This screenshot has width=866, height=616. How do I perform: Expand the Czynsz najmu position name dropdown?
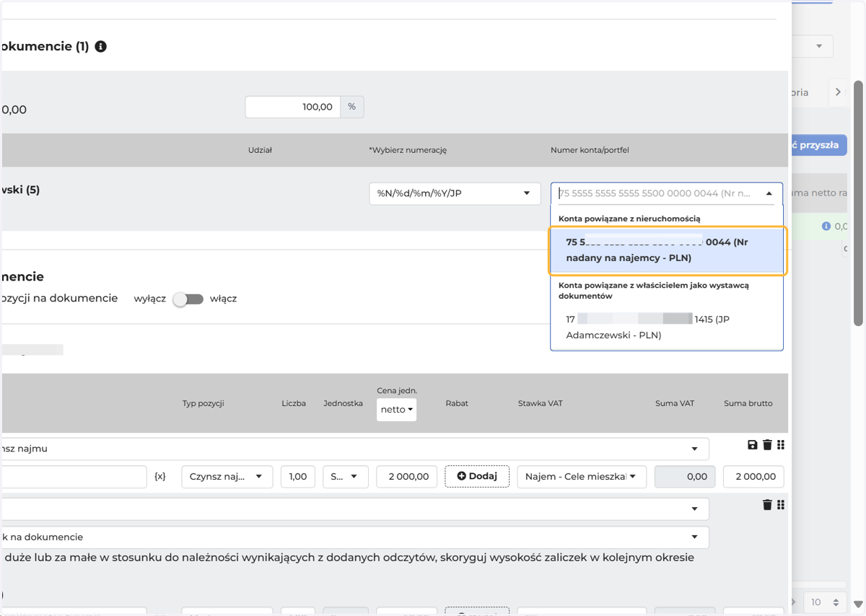pos(694,449)
